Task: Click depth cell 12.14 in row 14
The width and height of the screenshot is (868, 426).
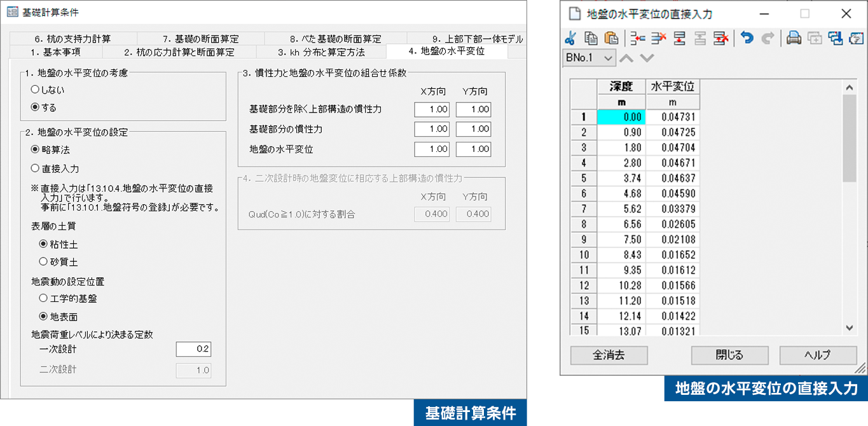Action: 621,316
